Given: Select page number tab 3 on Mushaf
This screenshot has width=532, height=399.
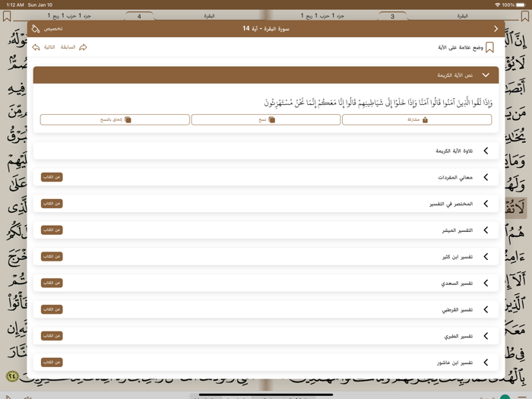Looking at the screenshot, I should point(393,16).
